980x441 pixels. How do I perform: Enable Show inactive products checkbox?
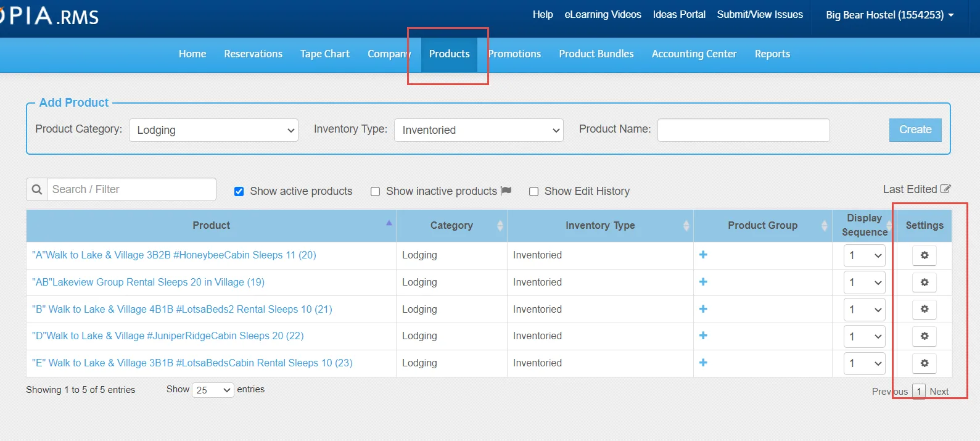tap(375, 191)
